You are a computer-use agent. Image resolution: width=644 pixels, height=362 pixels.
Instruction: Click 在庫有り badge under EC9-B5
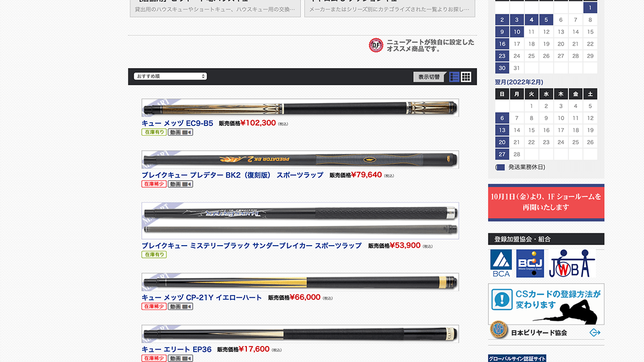154,132
